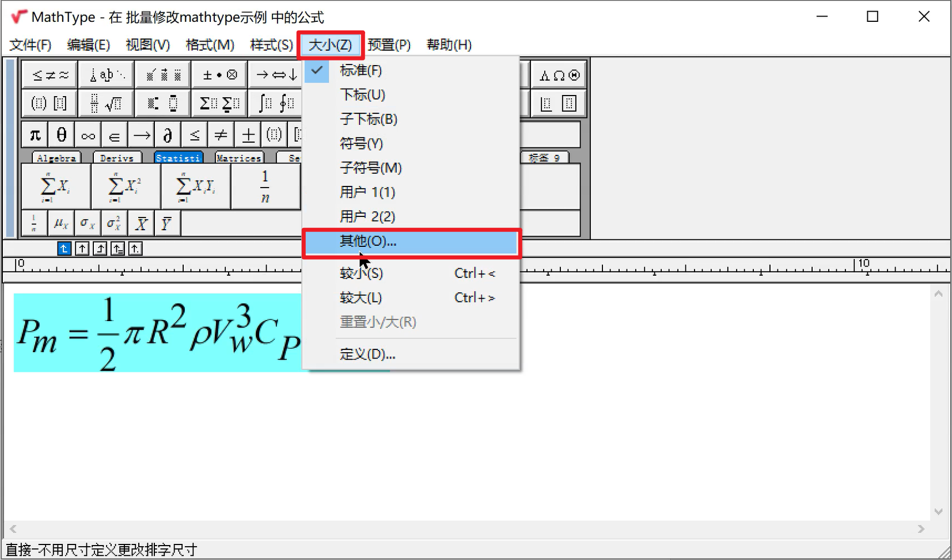Choose 用户 1(1) size option
The width and height of the screenshot is (952, 560).
click(411, 192)
